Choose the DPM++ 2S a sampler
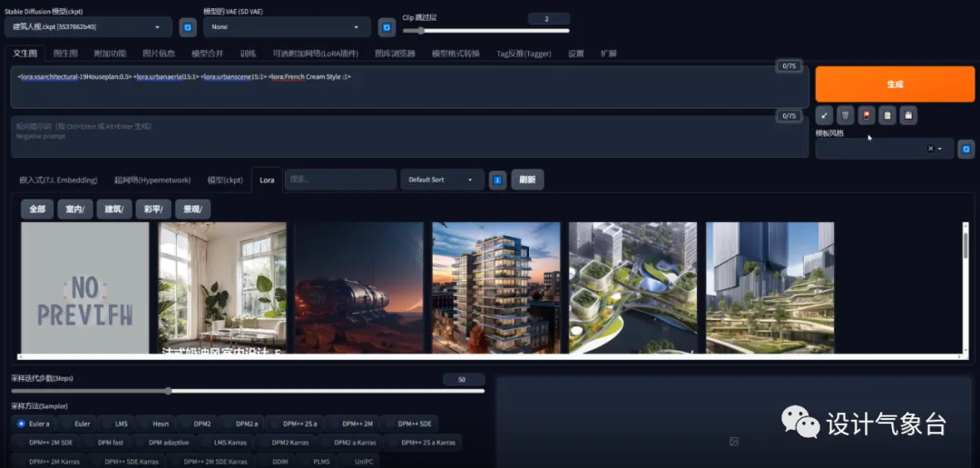This screenshot has height=468, width=980. click(295, 424)
